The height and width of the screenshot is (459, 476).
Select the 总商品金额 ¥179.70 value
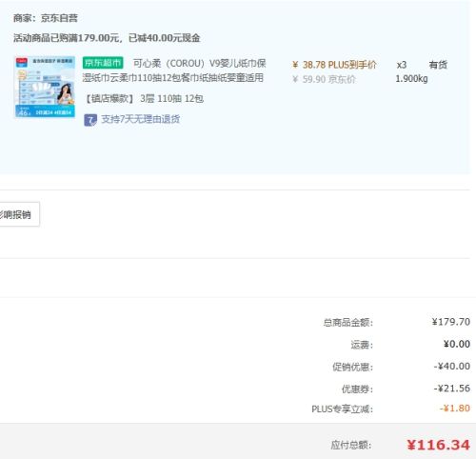click(x=451, y=322)
